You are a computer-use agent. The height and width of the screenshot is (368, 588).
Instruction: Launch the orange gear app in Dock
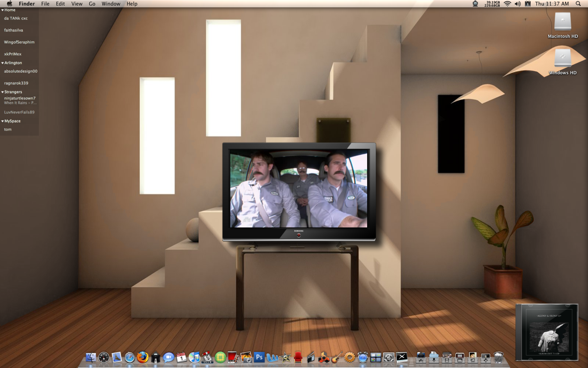pyautogui.click(x=349, y=357)
